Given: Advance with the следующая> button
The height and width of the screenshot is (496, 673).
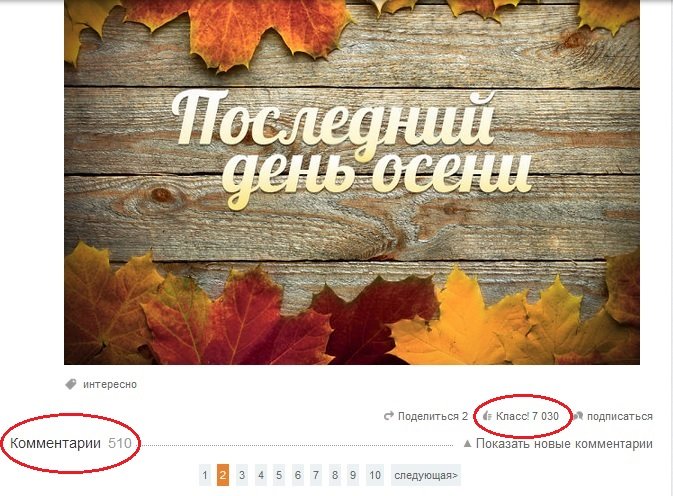Looking at the screenshot, I should tap(426, 475).
